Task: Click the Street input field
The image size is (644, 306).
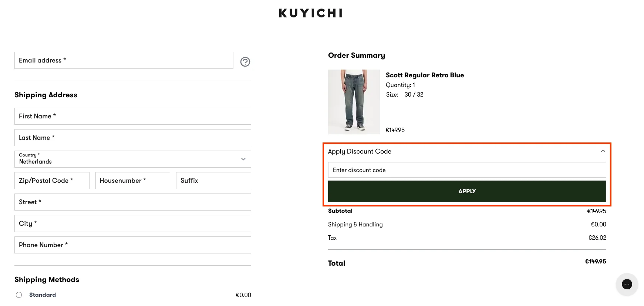Action: [x=132, y=202]
